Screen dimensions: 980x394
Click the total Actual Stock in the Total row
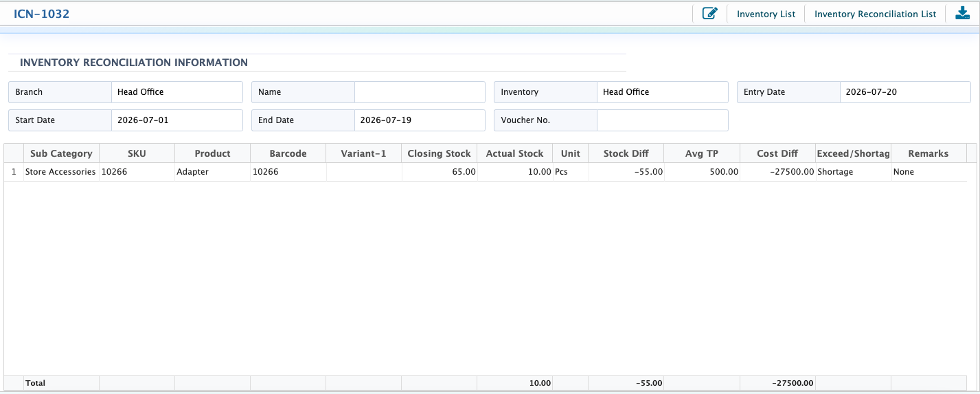514,383
